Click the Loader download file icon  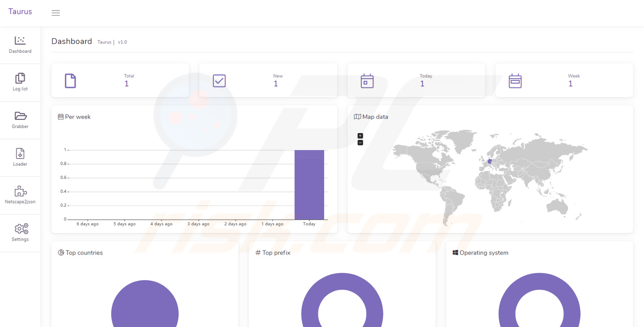point(20,153)
